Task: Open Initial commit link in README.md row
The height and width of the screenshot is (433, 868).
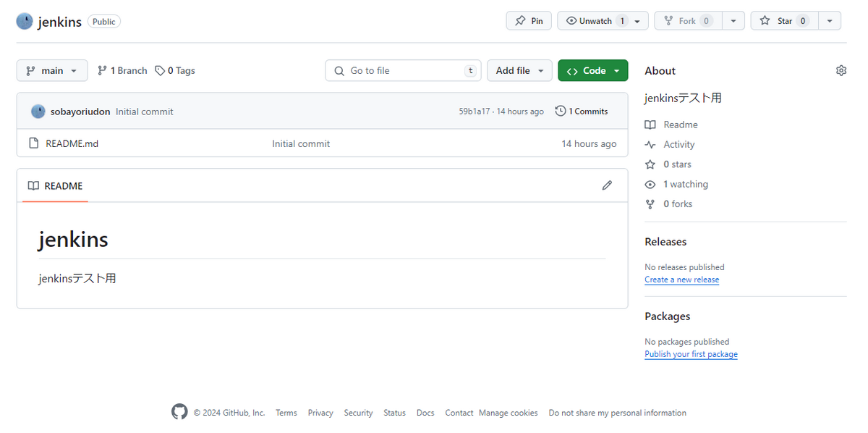Action: [x=301, y=143]
